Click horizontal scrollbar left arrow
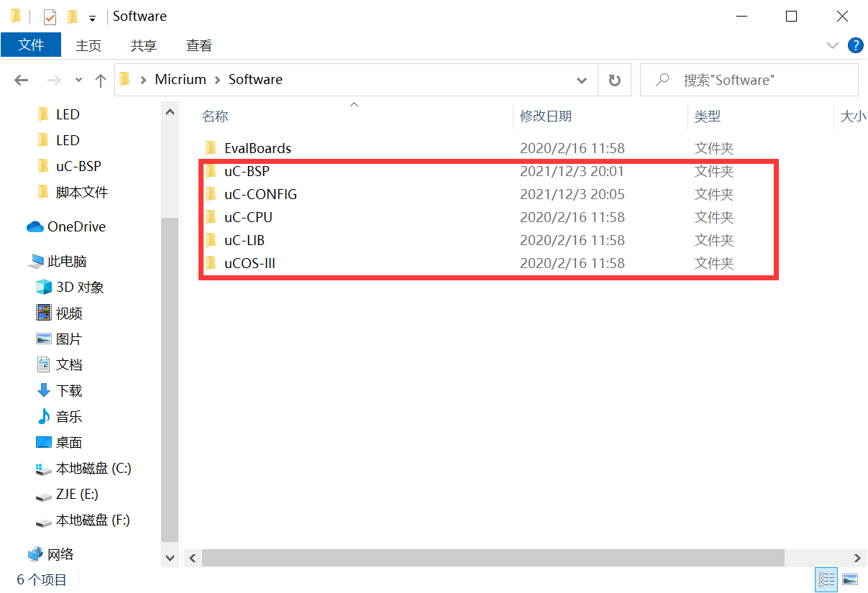The width and height of the screenshot is (868, 593). tap(193, 558)
